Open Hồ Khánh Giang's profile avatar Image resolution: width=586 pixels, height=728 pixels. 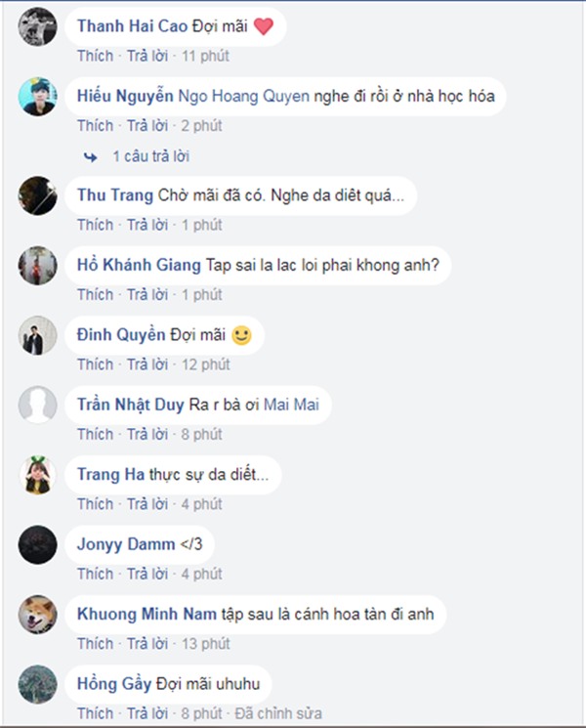click(38, 266)
